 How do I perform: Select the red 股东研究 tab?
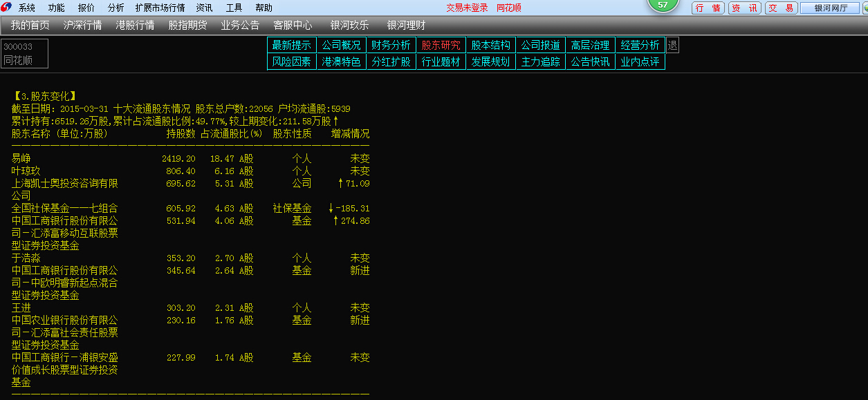pyautogui.click(x=441, y=45)
